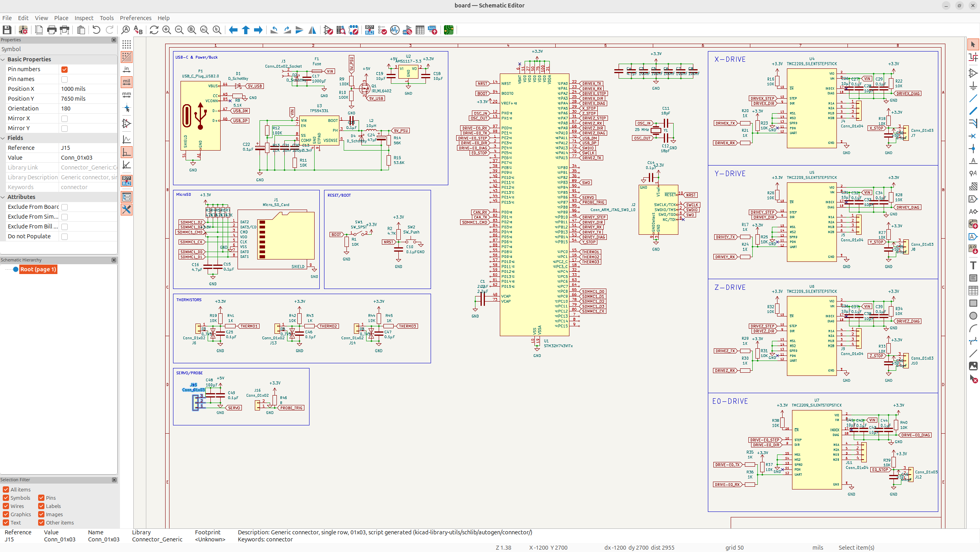Viewport: 980px width, 552px height.
Task: Open Find with the magnifier A icon
Action: tap(125, 30)
